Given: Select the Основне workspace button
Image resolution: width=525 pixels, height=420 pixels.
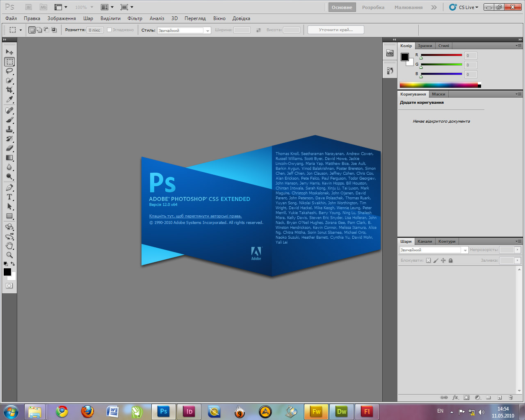Looking at the screenshot, I should point(342,7).
